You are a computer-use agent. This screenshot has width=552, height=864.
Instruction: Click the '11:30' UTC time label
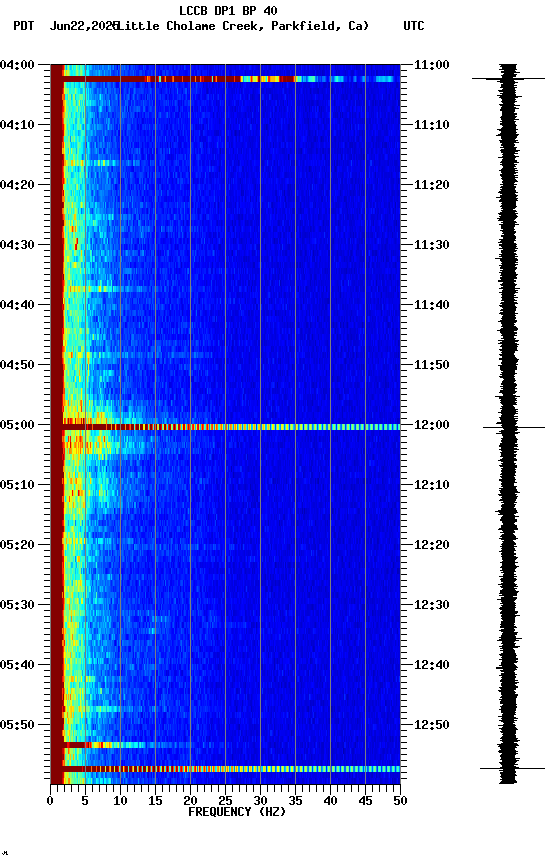pyautogui.click(x=432, y=245)
